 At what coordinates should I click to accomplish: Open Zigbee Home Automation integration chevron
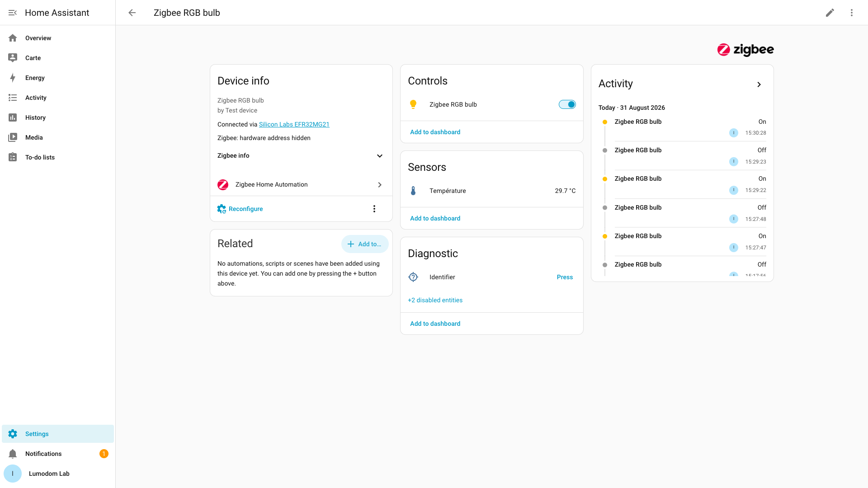coord(380,184)
